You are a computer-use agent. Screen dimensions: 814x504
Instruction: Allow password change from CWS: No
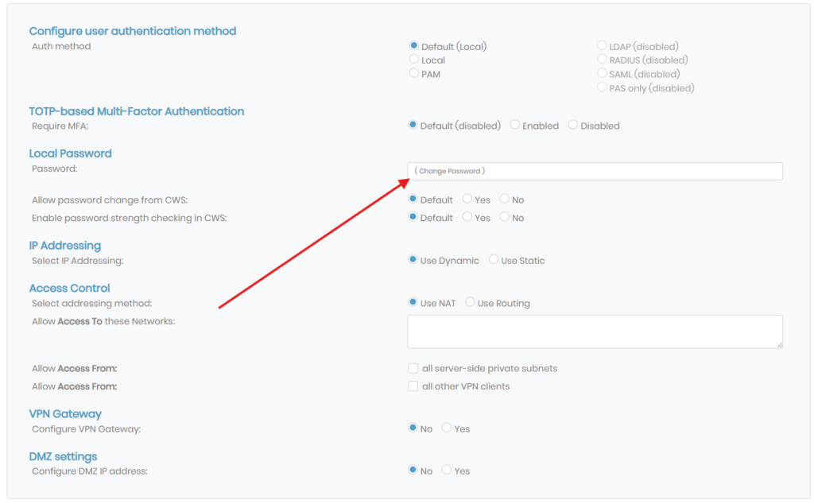pyautogui.click(x=504, y=199)
